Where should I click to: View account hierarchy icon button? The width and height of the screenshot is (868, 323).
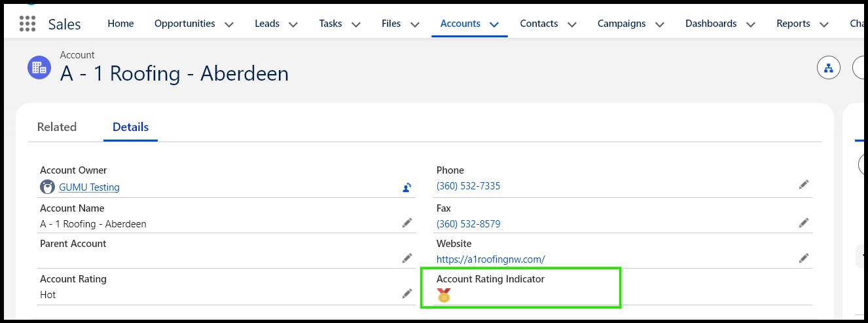[x=829, y=67]
